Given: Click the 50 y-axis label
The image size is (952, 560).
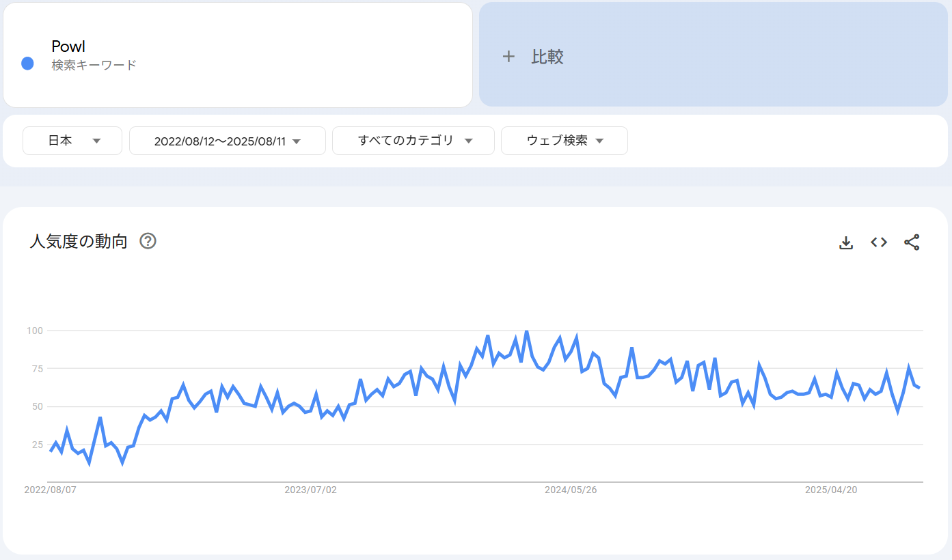Looking at the screenshot, I should (x=38, y=406).
